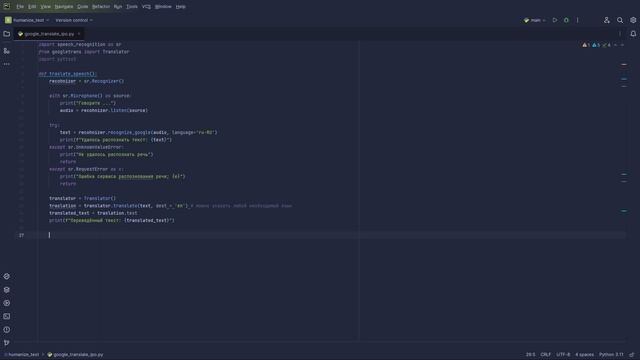Run the main configuration
Viewport: 640px width, 360px height.
click(x=555, y=20)
